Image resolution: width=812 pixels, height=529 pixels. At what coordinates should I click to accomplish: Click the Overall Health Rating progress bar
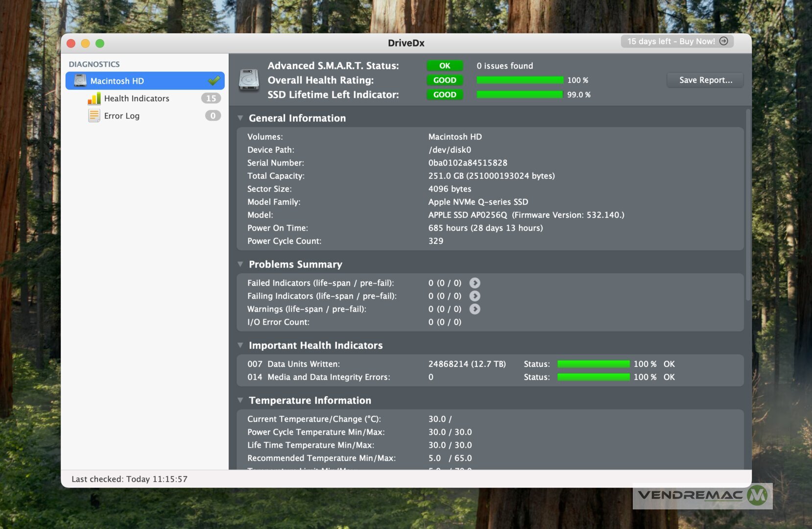[520, 80]
